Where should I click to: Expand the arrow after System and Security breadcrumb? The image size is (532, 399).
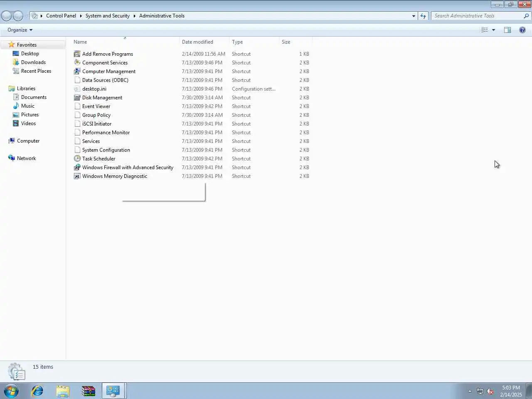click(x=134, y=16)
